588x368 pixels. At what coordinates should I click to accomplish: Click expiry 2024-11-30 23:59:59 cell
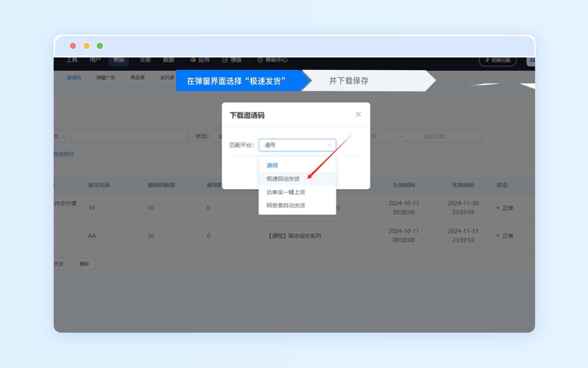(463, 208)
